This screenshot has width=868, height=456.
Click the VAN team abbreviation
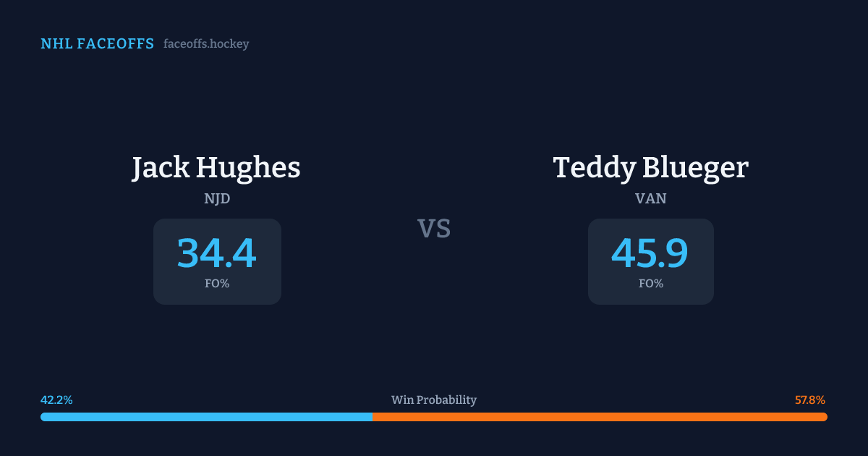click(x=651, y=198)
